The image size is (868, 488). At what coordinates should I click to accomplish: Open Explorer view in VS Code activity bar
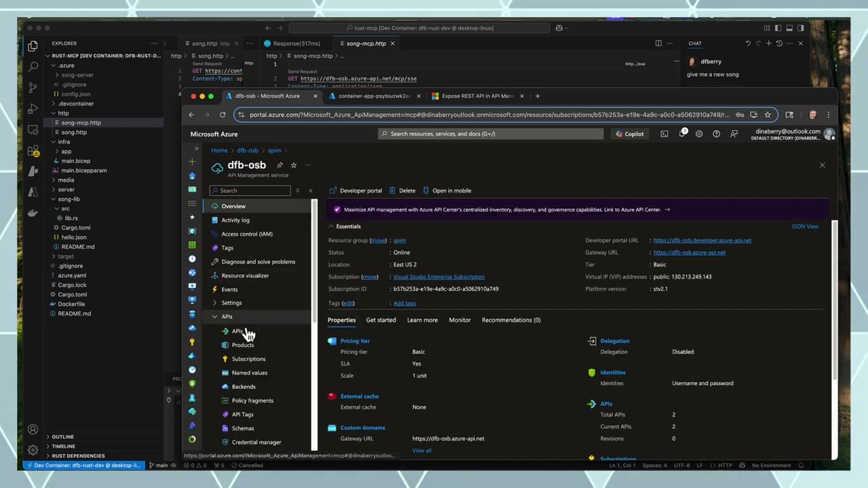(33, 46)
